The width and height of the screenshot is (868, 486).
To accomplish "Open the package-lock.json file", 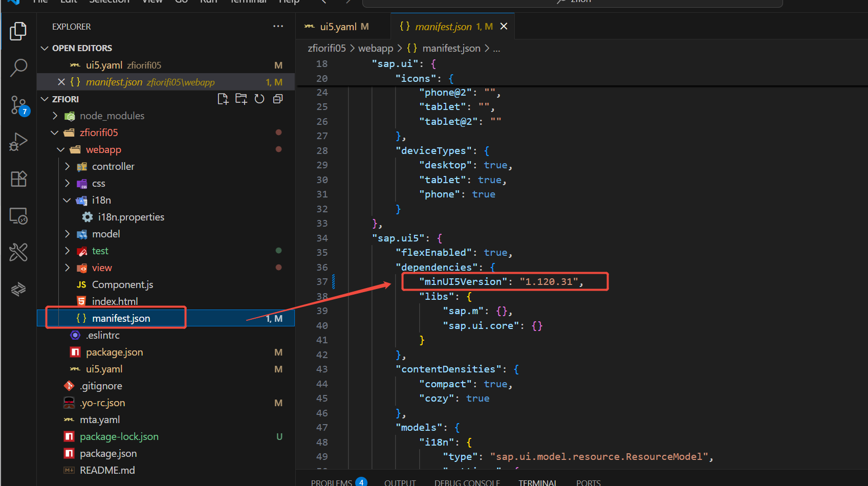I will [166, 436].
